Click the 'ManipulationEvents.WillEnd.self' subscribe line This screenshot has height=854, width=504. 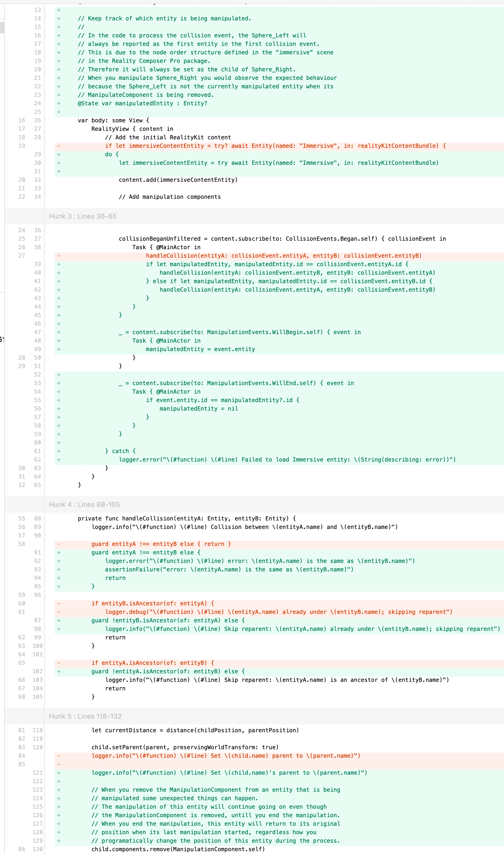pyautogui.click(x=236, y=383)
